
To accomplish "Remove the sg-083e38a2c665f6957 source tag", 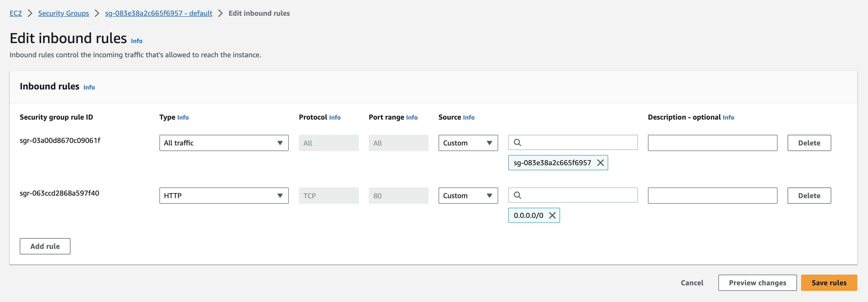I will click(600, 163).
